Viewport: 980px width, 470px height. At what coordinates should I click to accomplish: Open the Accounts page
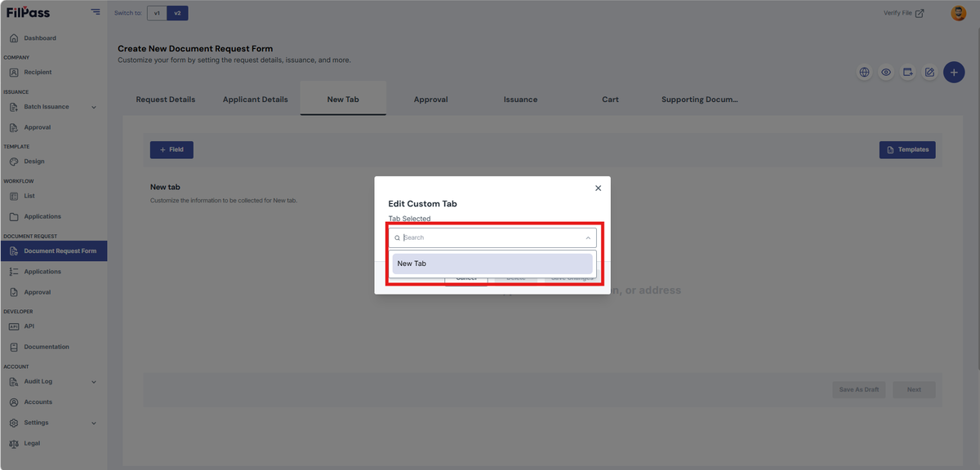click(x=38, y=402)
